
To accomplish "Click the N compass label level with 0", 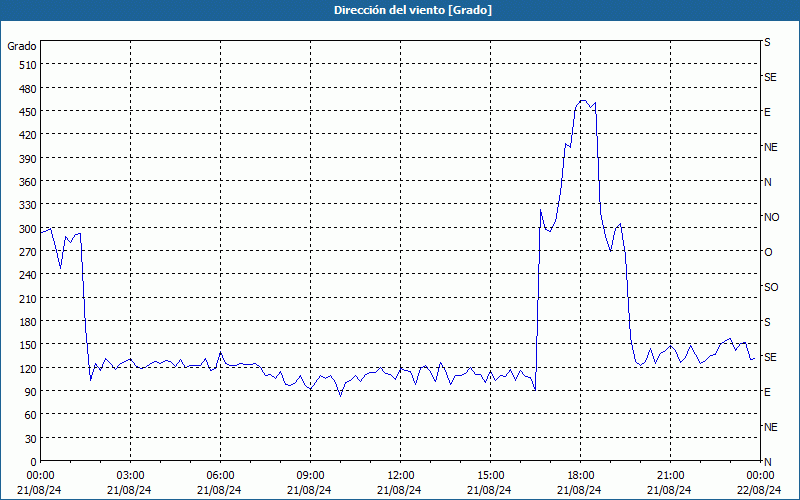I will click(767, 462).
